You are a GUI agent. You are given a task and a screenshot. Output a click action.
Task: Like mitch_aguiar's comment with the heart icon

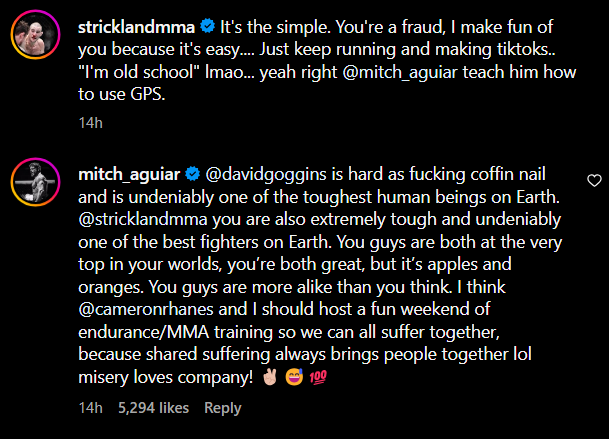593,181
